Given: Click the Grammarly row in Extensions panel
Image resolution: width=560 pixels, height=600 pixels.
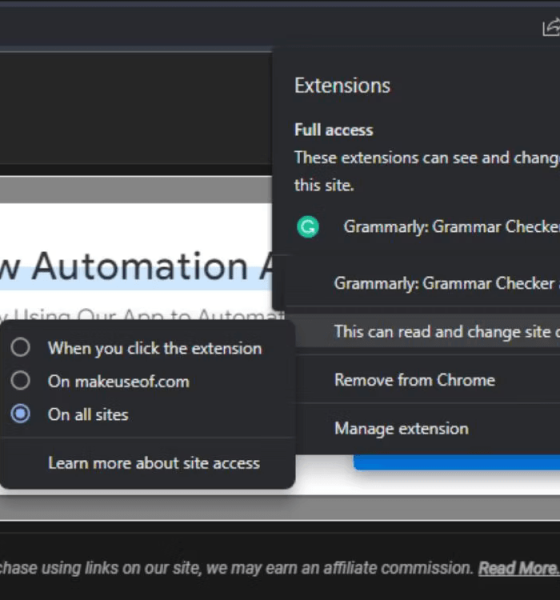Looking at the screenshot, I should pyautogui.click(x=427, y=227).
